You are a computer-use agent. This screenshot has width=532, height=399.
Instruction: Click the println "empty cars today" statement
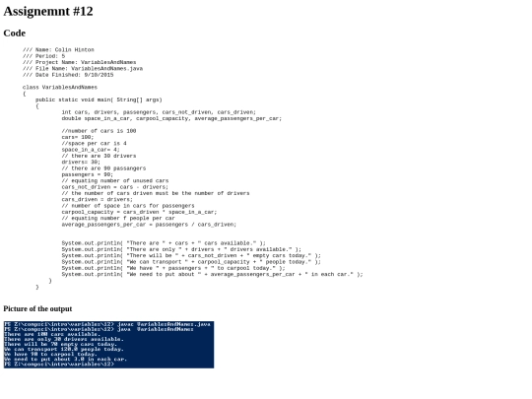191,256
